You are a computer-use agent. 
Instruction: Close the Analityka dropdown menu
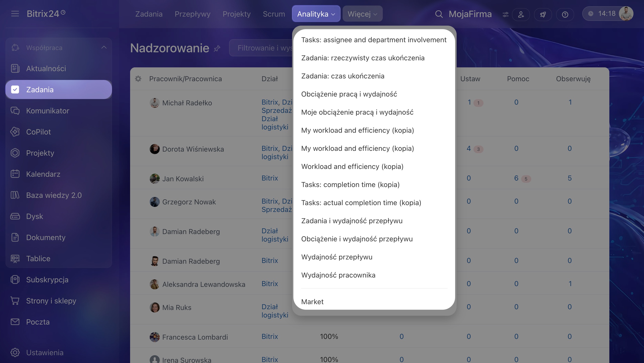[x=316, y=14]
